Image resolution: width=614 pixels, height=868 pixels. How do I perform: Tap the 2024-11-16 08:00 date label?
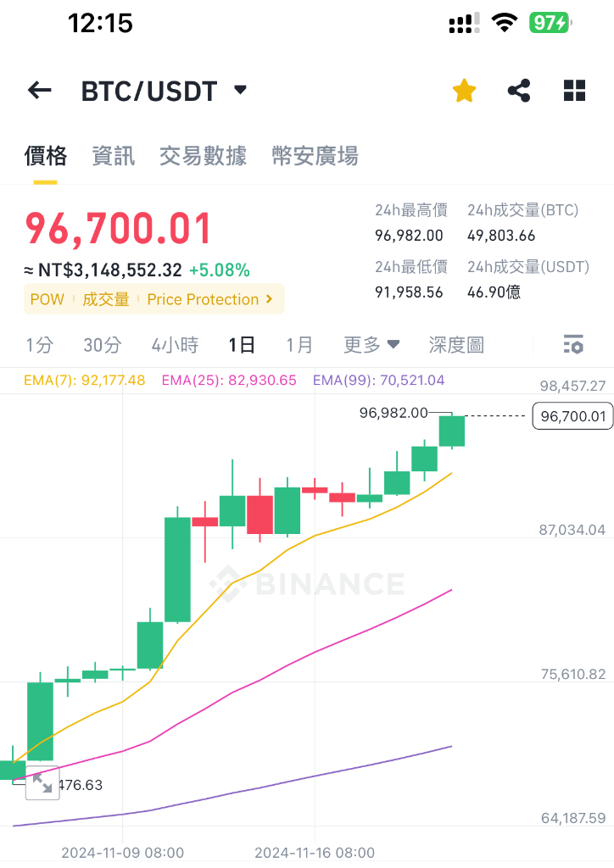pos(315,853)
